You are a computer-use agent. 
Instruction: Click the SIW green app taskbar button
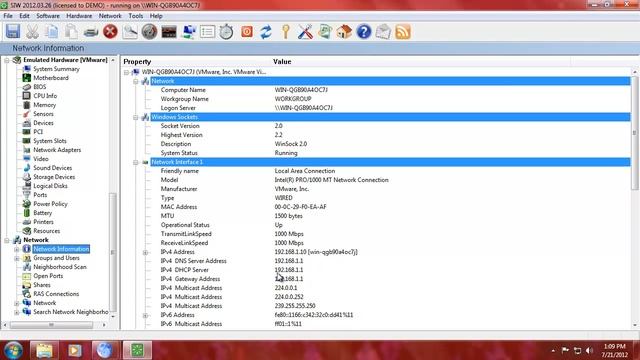coord(137,350)
